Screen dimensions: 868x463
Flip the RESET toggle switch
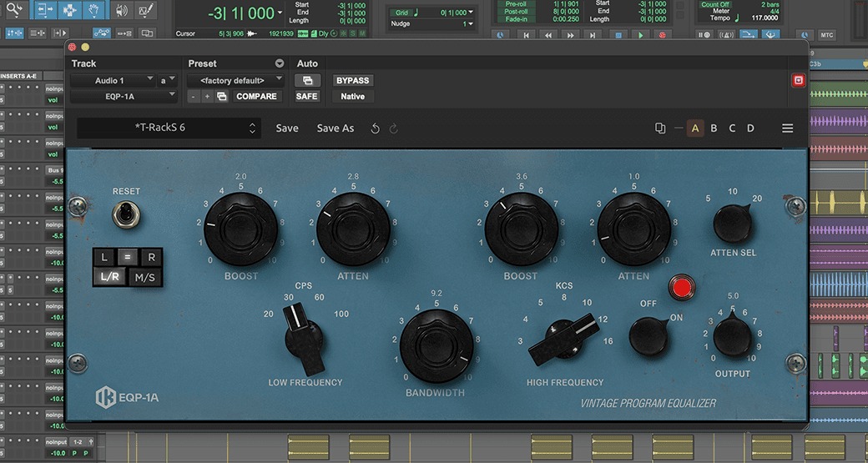point(126,214)
